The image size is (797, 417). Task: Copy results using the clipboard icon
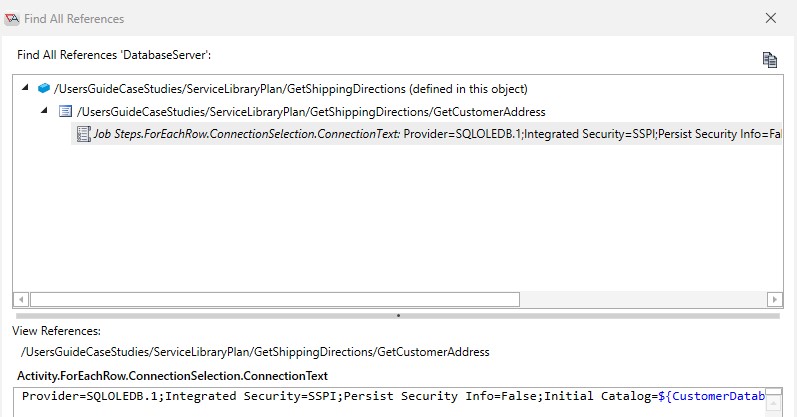pos(770,59)
